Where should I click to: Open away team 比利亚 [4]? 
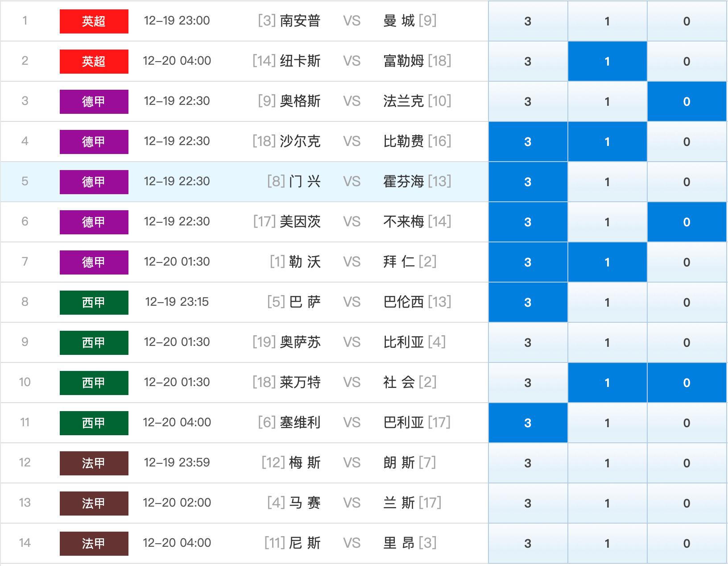414,342
